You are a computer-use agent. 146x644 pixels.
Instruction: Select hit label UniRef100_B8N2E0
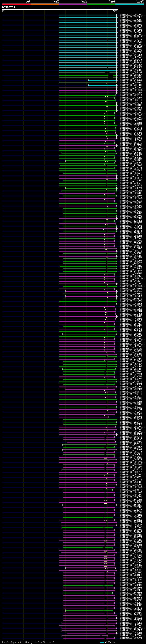pos(131,161)
